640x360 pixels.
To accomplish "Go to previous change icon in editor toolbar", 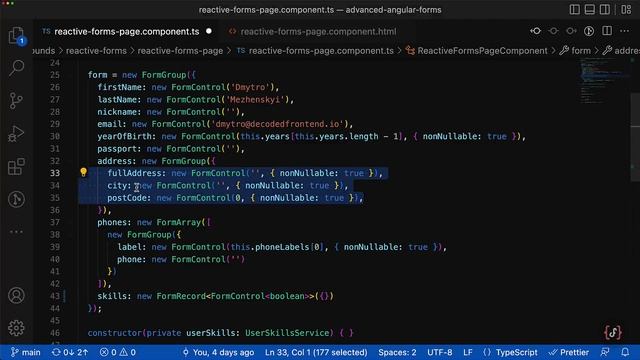I will click(x=536, y=31).
